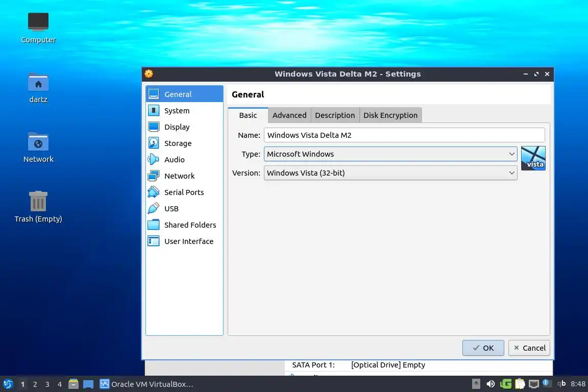
Task: Select the General settings category
Action: [x=184, y=94]
